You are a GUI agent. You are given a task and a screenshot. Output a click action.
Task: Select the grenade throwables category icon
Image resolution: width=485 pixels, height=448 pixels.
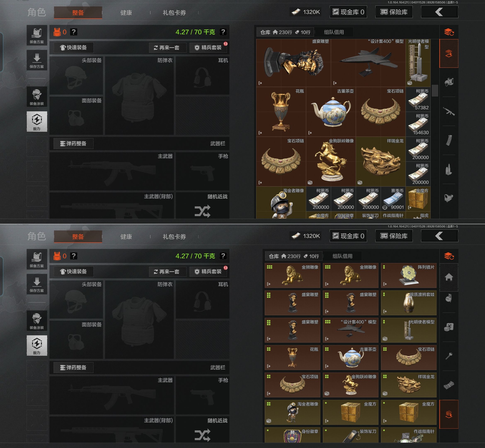point(449,298)
